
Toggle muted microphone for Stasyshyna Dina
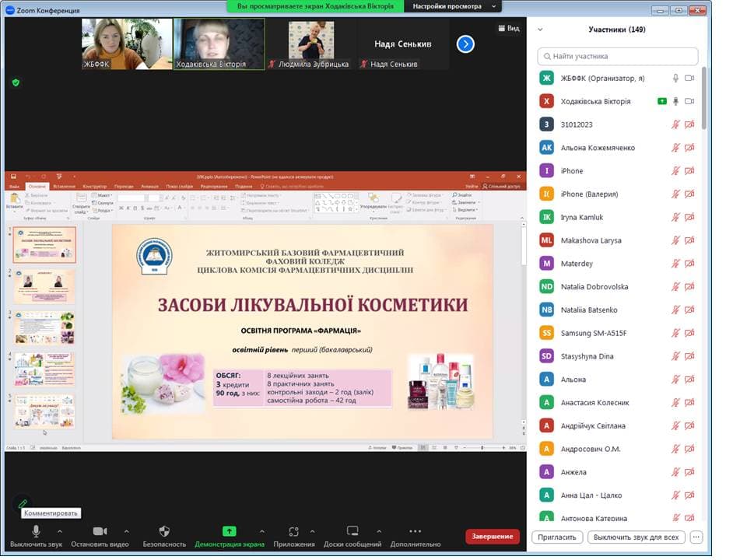coord(675,356)
